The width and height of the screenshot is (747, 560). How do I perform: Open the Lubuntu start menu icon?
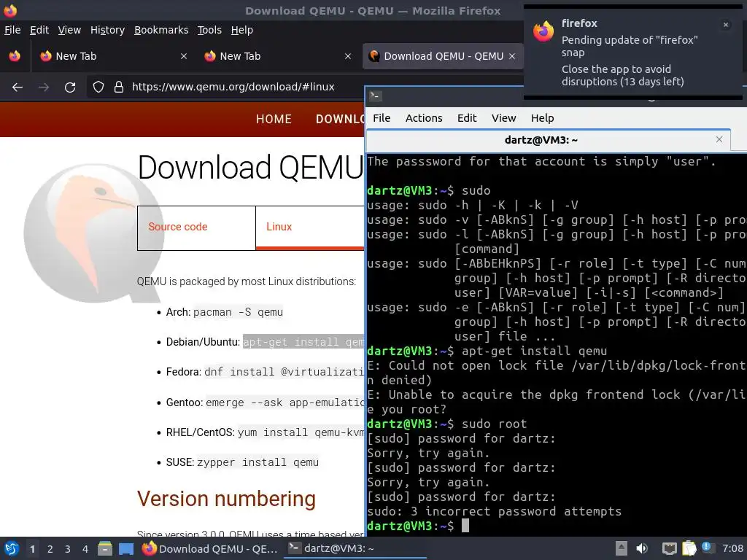[12, 548]
